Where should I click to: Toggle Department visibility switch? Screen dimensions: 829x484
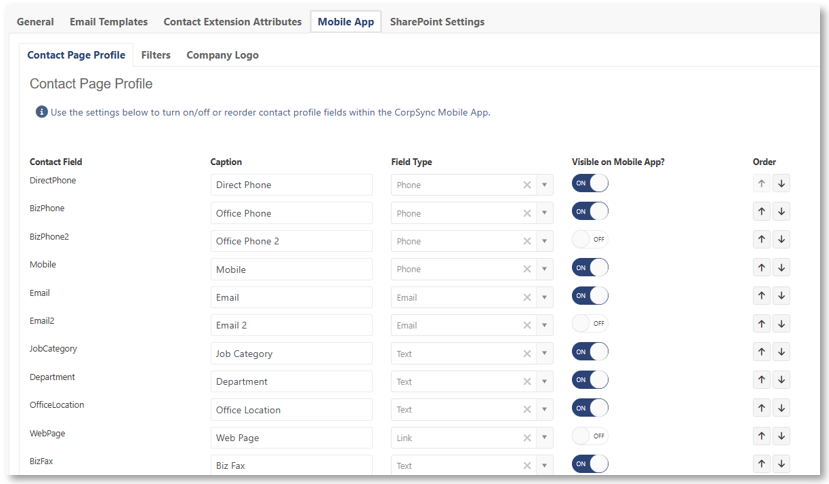point(590,380)
